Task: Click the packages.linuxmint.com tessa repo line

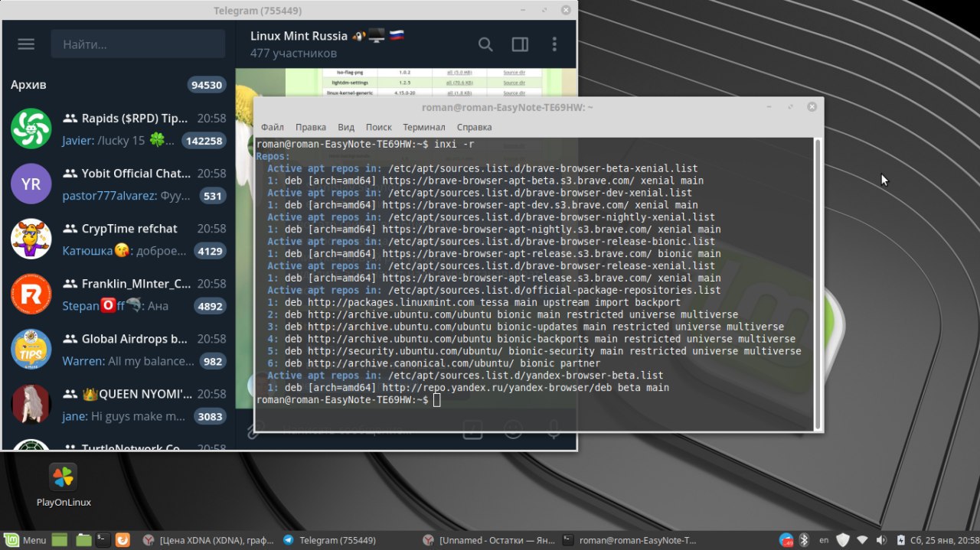Action: coord(474,302)
